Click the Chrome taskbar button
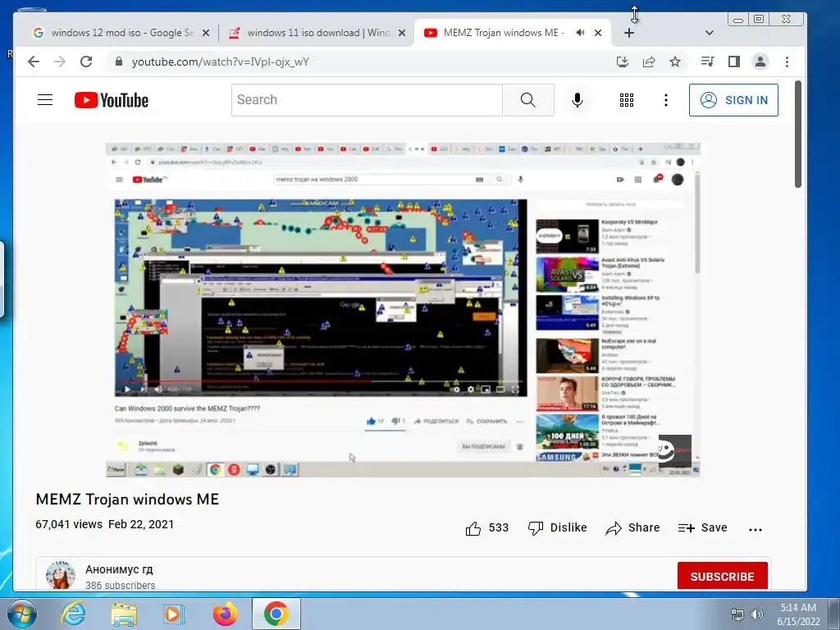The image size is (840, 630). pyautogui.click(x=276, y=614)
